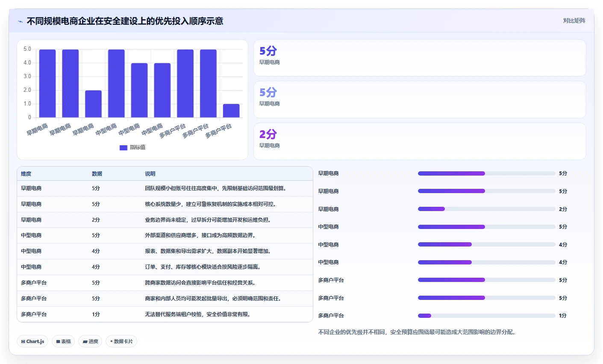Click the Chart.js tag chip
Viewport: 603px width, 364px height.
pos(32,341)
